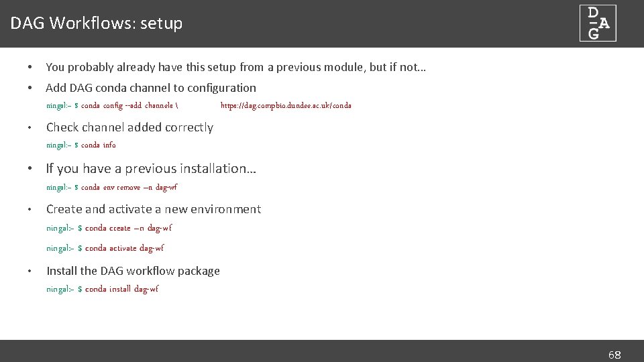The image size is (644, 362).
Task: Click the bullet point before 'Create and activate'
Action: coord(30,209)
